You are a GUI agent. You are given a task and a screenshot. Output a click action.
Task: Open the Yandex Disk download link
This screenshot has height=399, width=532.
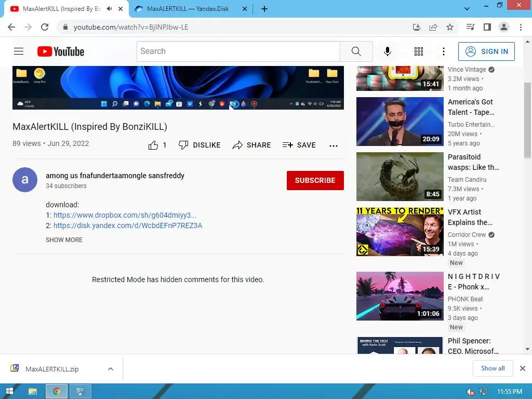tap(128, 225)
